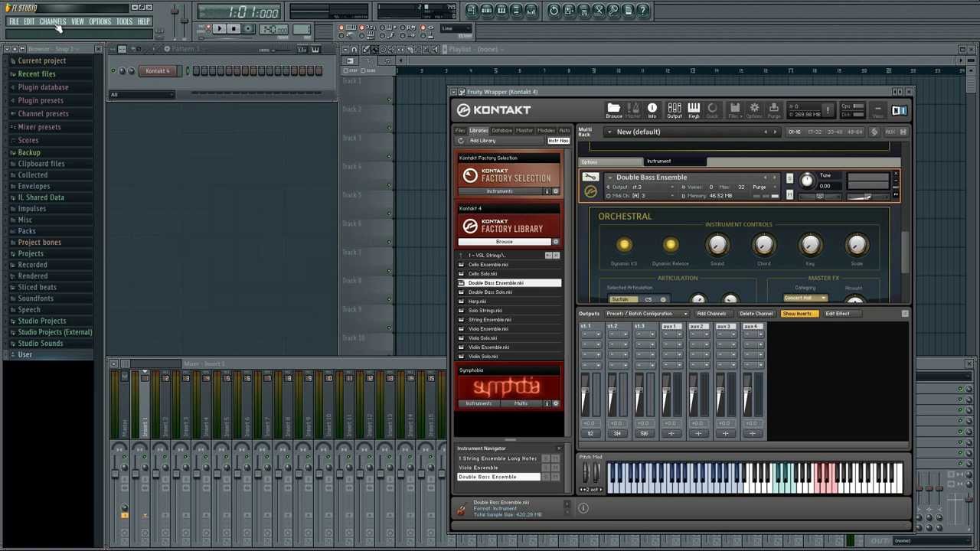The width and height of the screenshot is (980, 551).
Task: Open Kontakt Options gear icon
Action: point(754,110)
